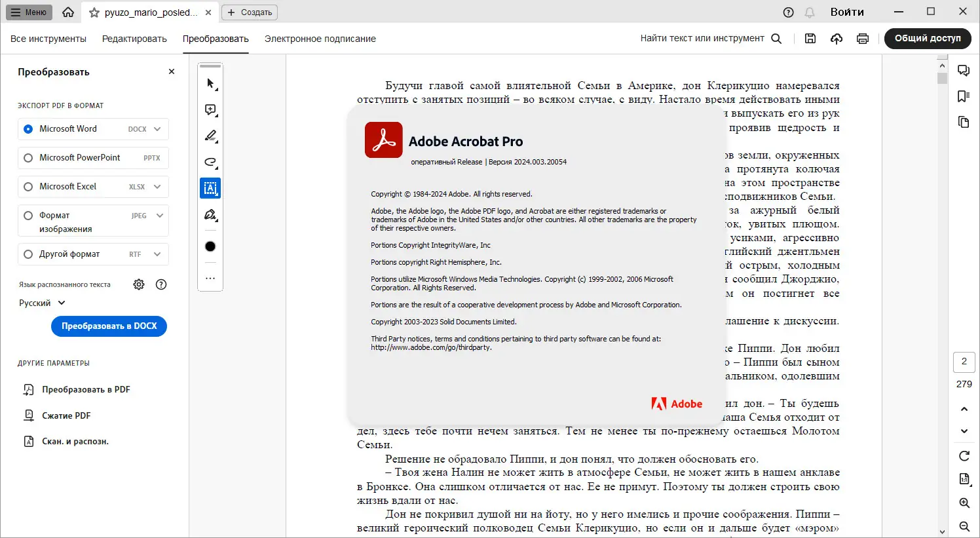Select the highlighter pen tool
980x538 pixels.
pos(210,136)
